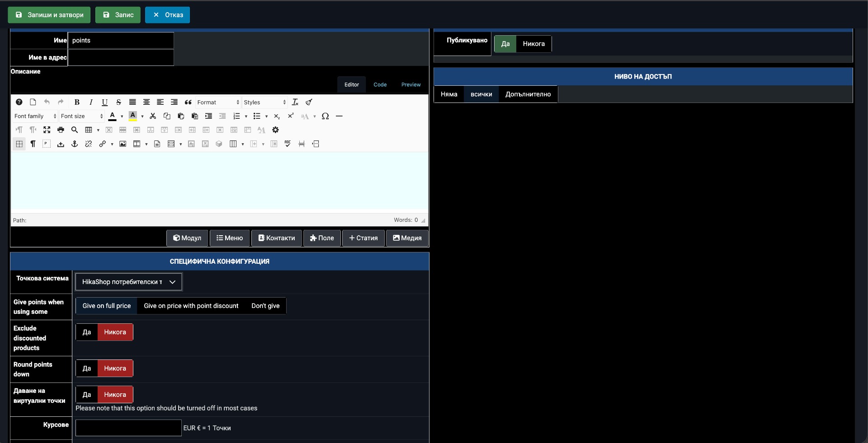Select Да for Round points down

pyautogui.click(x=87, y=368)
